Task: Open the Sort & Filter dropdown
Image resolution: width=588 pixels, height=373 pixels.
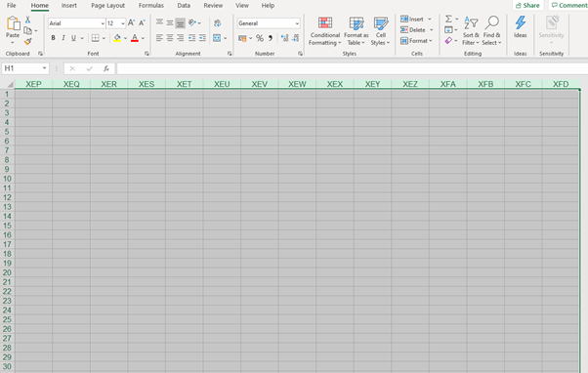Action: point(471,31)
